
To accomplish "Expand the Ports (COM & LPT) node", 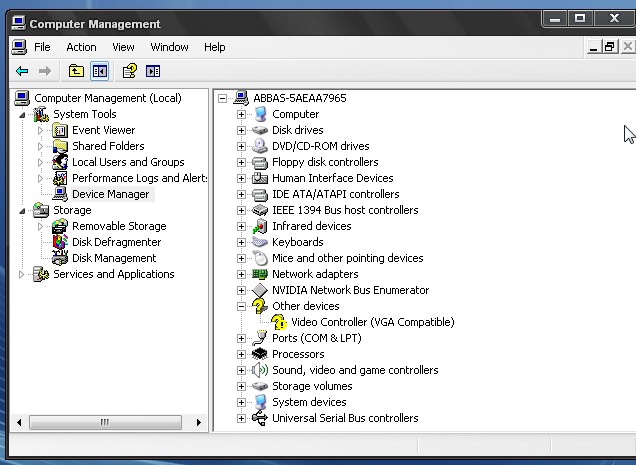I will pyautogui.click(x=241, y=338).
